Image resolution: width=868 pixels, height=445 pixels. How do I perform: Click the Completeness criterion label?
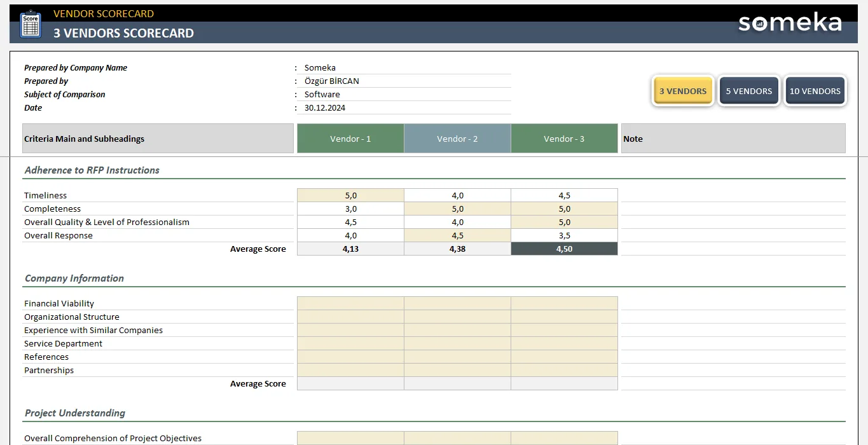coord(52,209)
